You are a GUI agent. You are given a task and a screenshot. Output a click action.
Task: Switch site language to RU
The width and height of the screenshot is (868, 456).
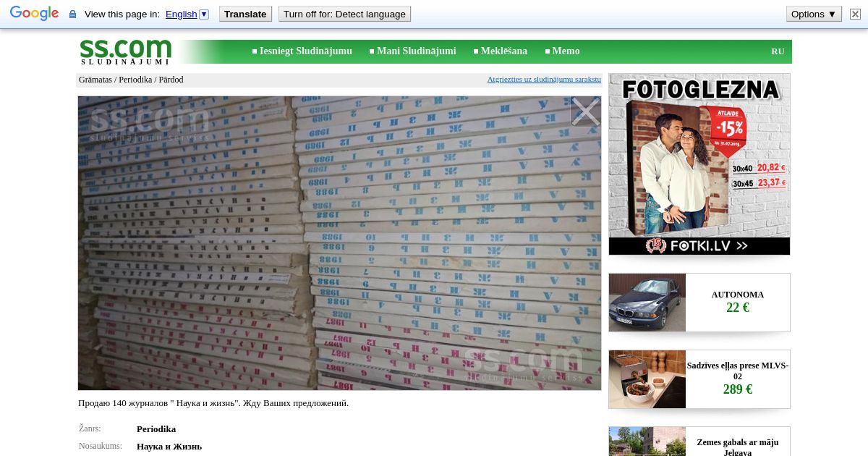pos(778,51)
